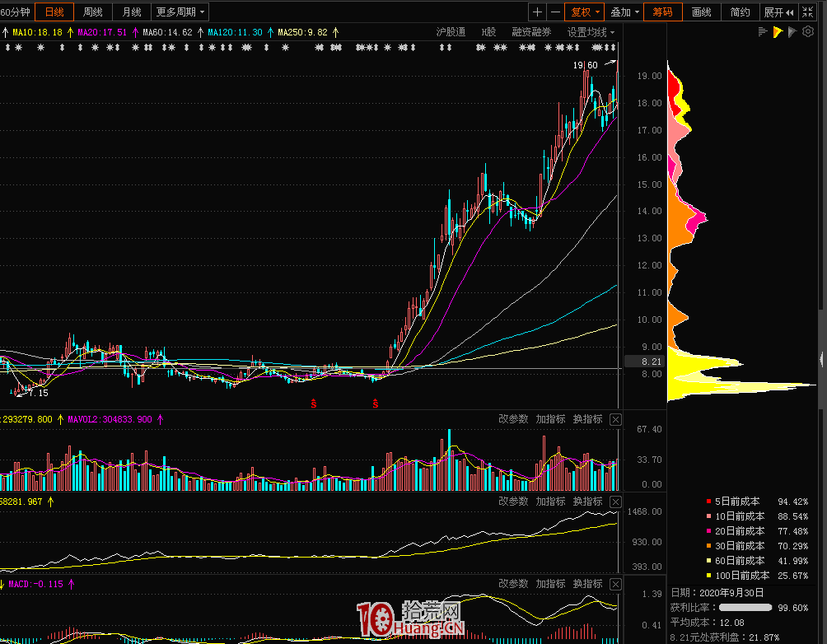827x644 pixels.
Task: Click 换指标 in the MACD panel
Action: click(x=587, y=583)
